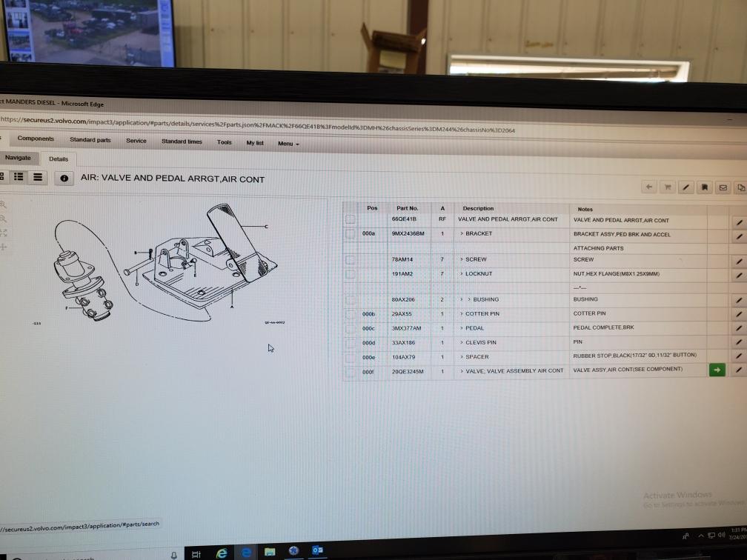This screenshot has width=747, height=560.
Task: Expand the COTTER PIN row chevron
Action: point(462,313)
